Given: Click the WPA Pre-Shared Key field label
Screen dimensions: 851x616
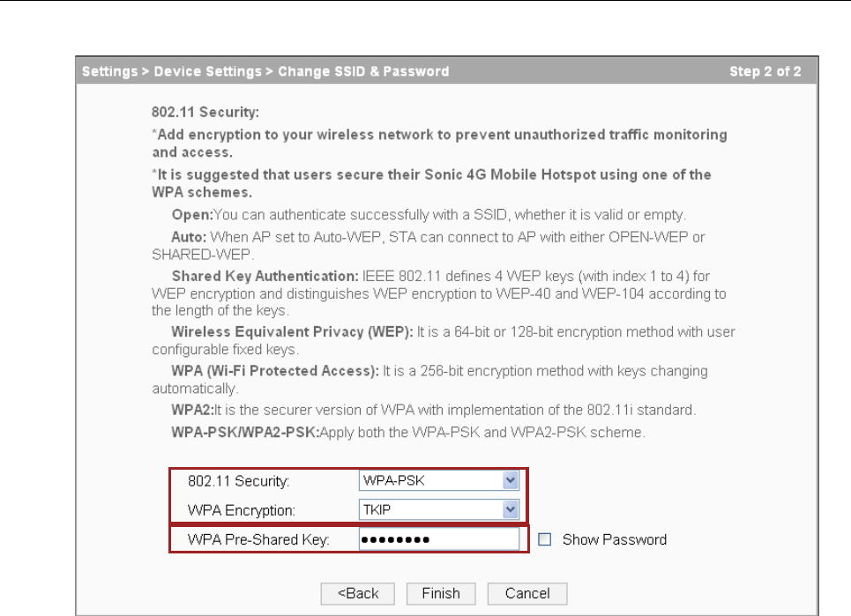Looking at the screenshot, I should point(258,539).
